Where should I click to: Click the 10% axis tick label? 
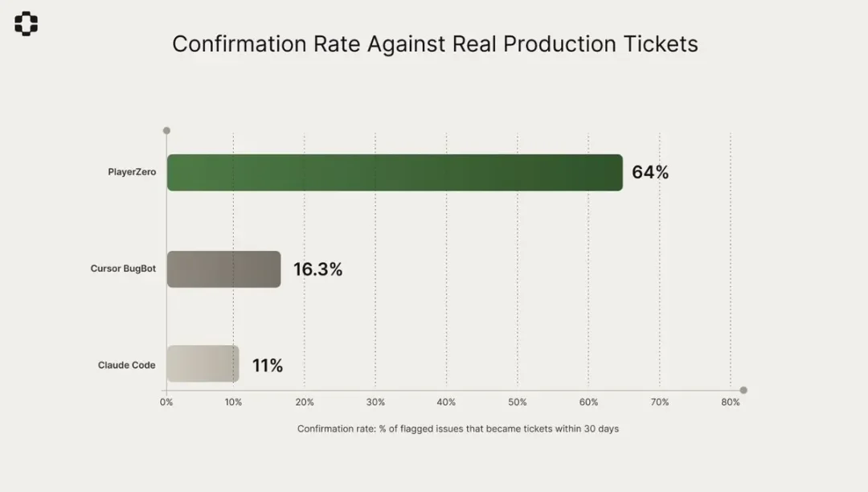click(233, 402)
